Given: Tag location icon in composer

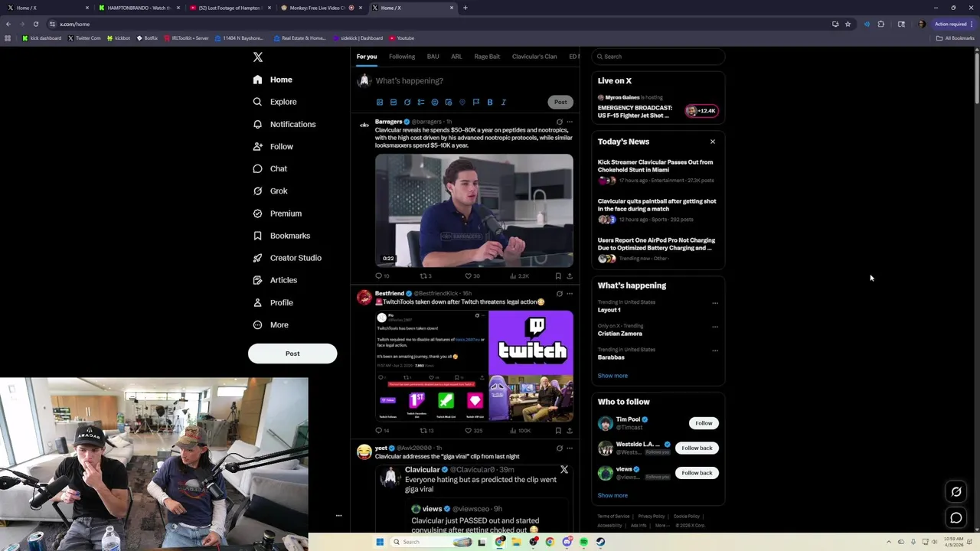Looking at the screenshot, I should 462,102.
